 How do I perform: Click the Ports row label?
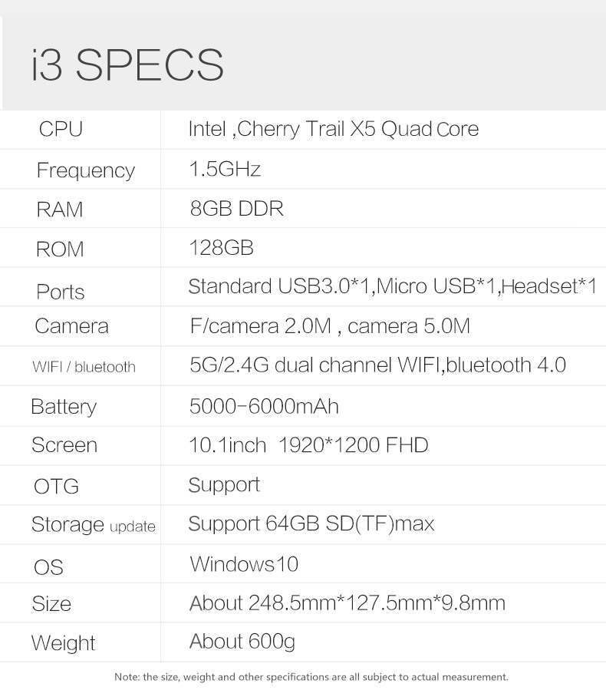coord(60,292)
